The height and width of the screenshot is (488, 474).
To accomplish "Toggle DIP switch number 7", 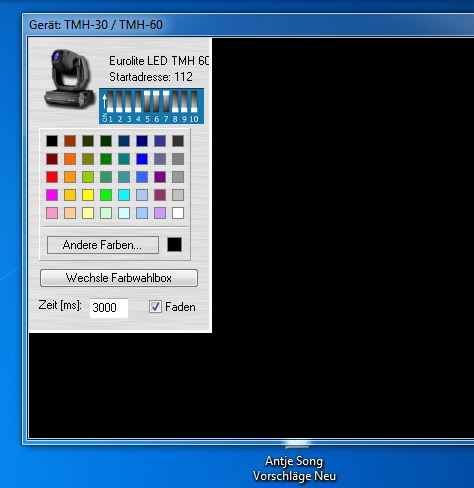I will (x=166, y=101).
